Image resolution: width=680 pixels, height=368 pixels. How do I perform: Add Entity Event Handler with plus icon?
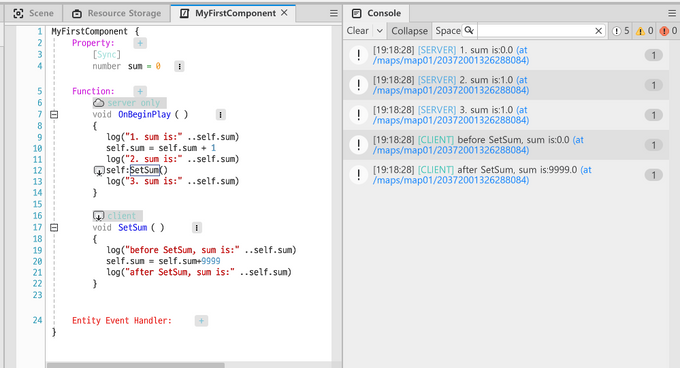(201, 321)
